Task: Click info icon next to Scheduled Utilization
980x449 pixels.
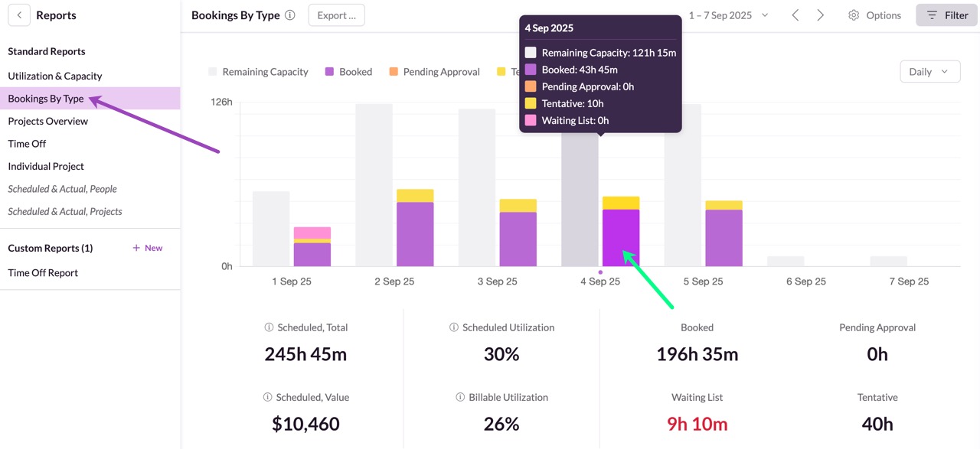Action: pyautogui.click(x=454, y=327)
